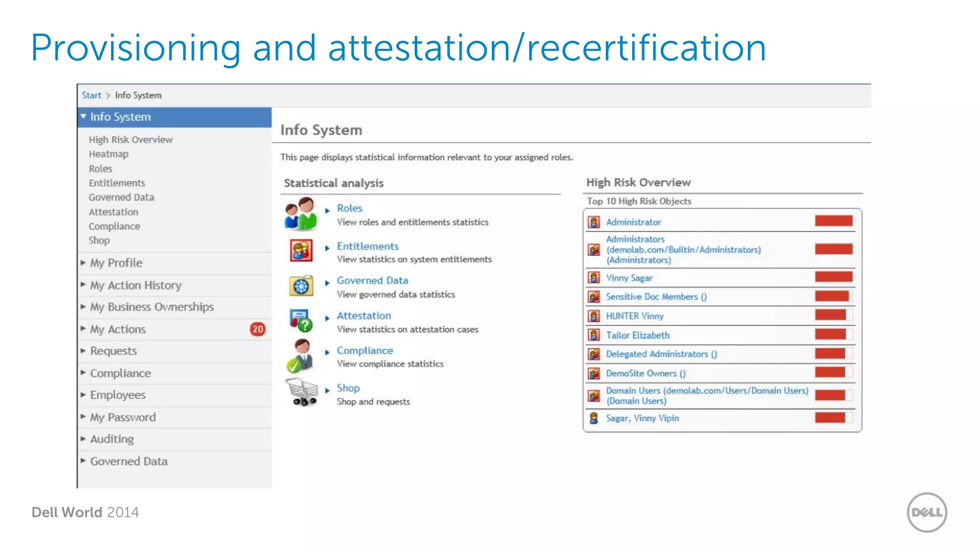Viewport: 980px width, 551px height.
Task: Open the Vinny Sagar high risk object
Action: [x=629, y=278]
